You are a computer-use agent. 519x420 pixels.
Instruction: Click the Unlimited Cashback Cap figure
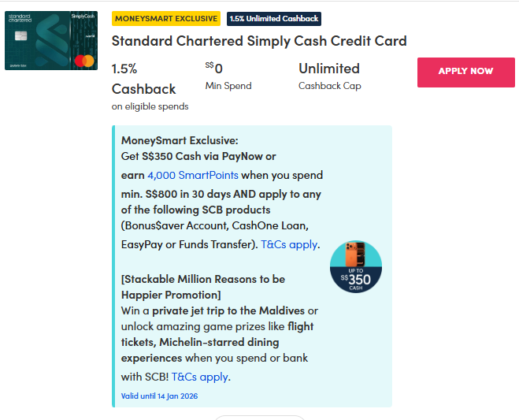pos(329,69)
